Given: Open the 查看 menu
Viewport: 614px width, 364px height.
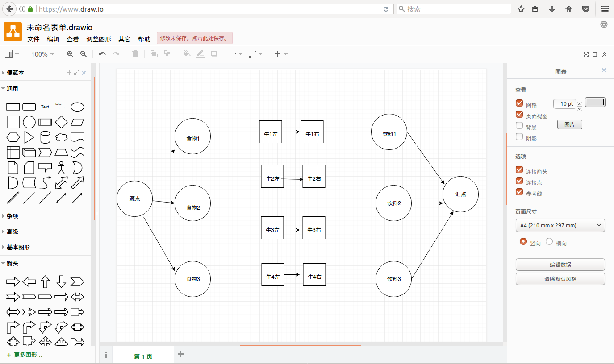Looking at the screenshot, I should pyautogui.click(x=73, y=39).
